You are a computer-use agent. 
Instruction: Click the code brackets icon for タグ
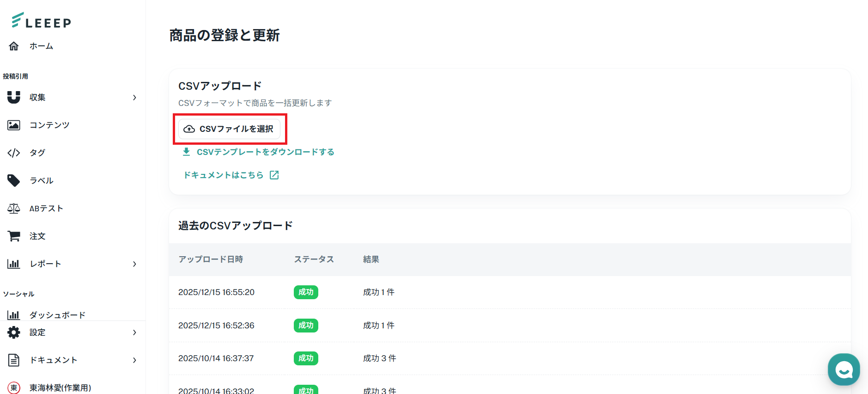[x=14, y=153]
